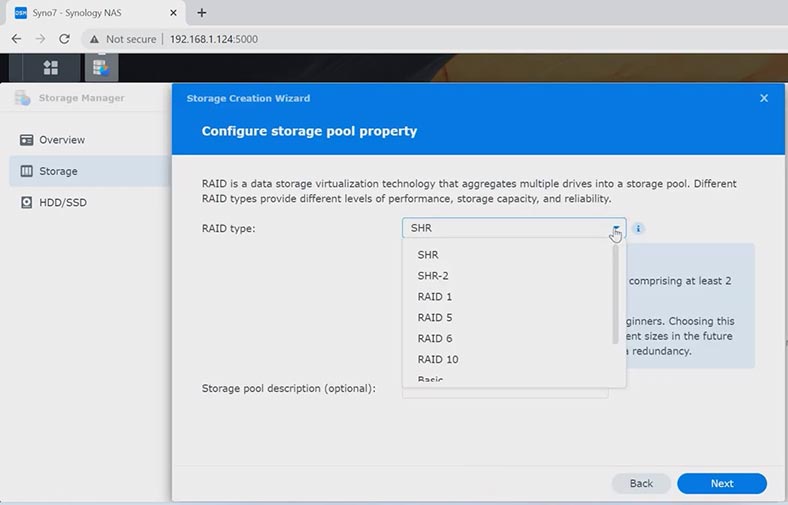Click the browser address bar URL

[x=214, y=39]
